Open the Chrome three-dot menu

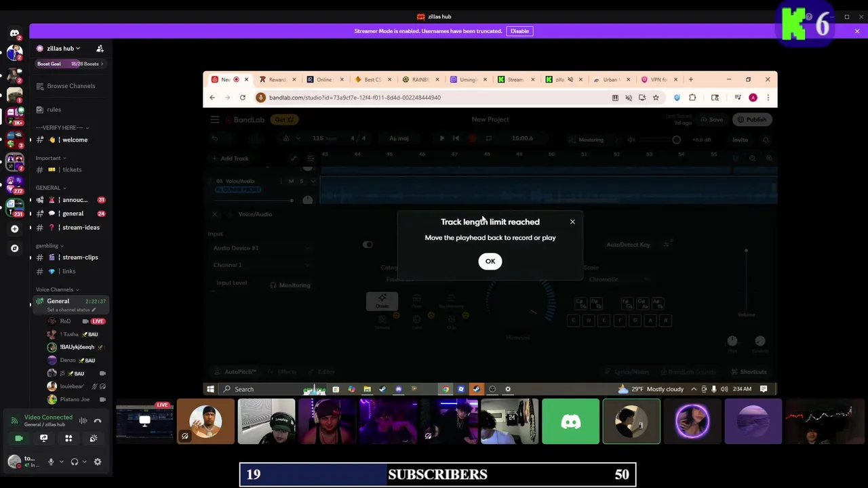[768, 98]
